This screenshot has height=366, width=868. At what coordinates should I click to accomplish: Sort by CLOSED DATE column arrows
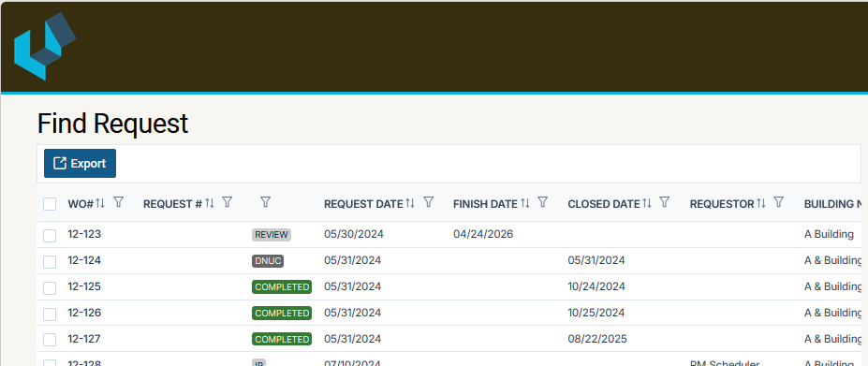pos(647,203)
